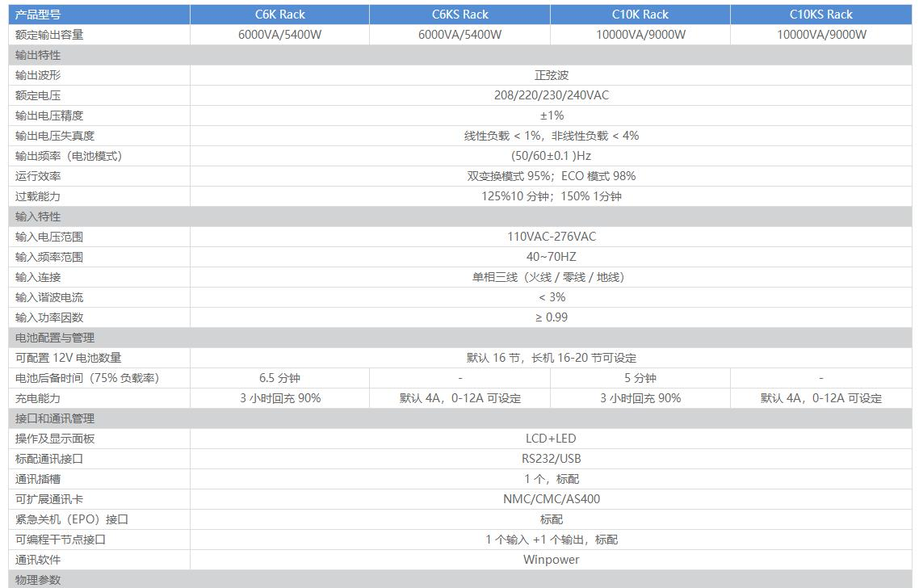Select the 接口和通讯管理 section heading
919x588 pixels.
click(55, 418)
